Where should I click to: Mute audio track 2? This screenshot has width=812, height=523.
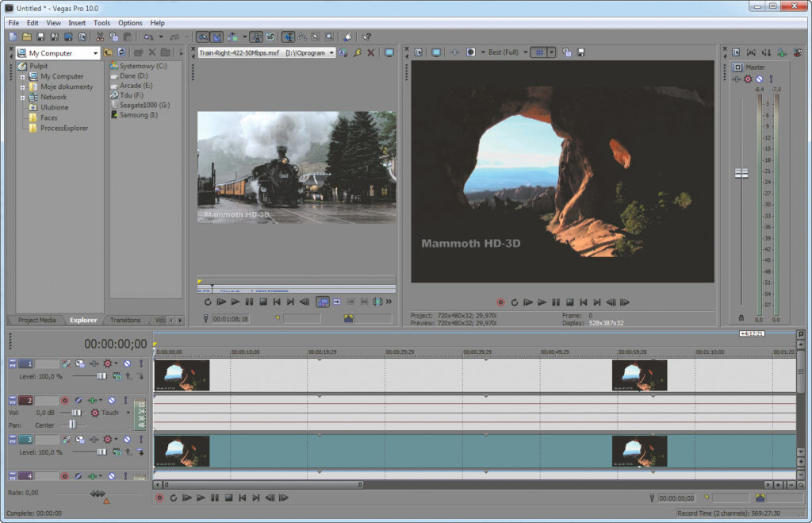112,401
